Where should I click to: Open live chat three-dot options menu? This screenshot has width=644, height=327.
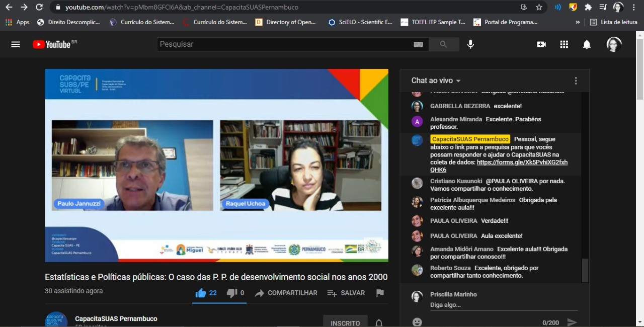point(576,80)
